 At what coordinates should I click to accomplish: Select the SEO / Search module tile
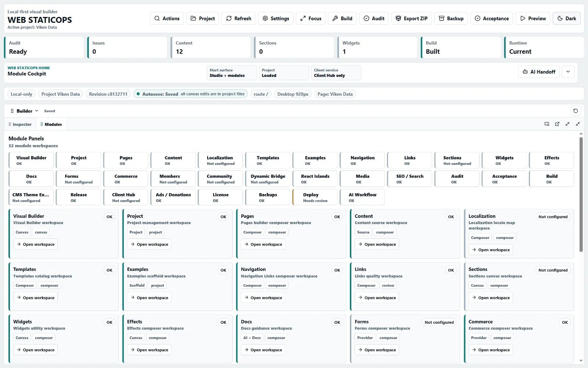coord(409,178)
